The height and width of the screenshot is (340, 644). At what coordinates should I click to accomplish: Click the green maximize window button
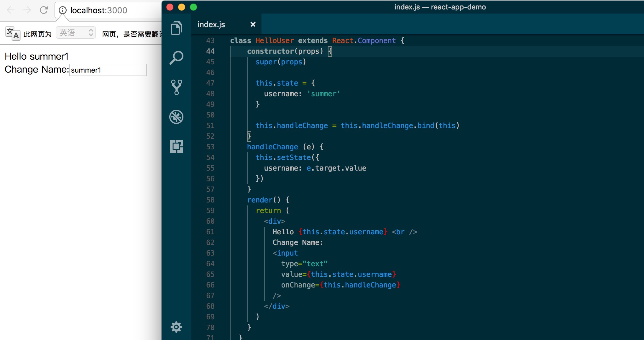[193, 7]
